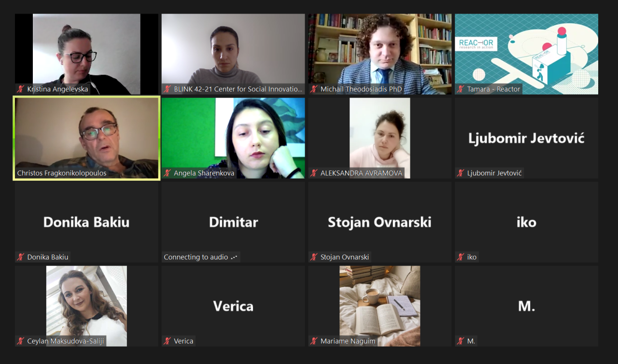Select the iko participant tile
The width and height of the screenshot is (618, 364).
point(526,222)
